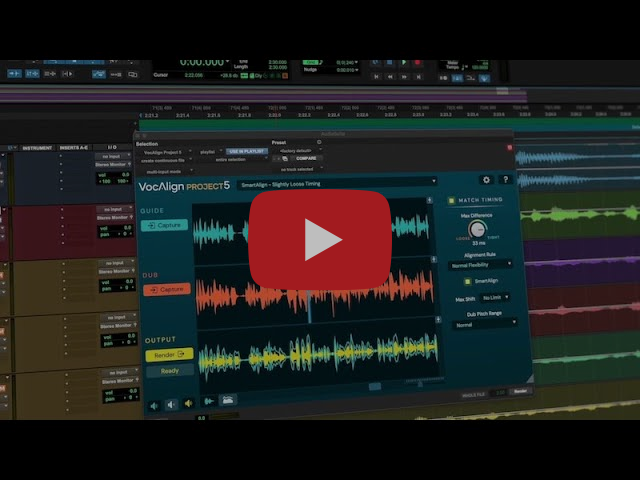Click the bottom-right AudioSuite Render button
The height and width of the screenshot is (480, 640).
[520, 391]
